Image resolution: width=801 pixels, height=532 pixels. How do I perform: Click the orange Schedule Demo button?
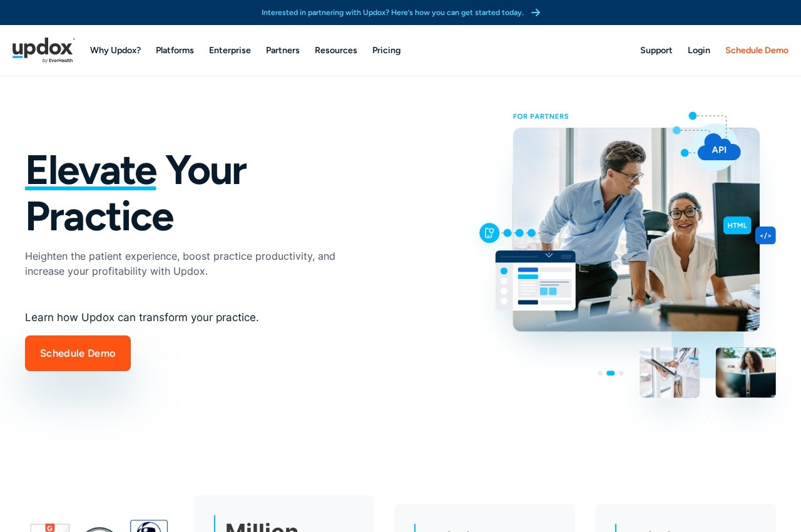[x=78, y=353]
